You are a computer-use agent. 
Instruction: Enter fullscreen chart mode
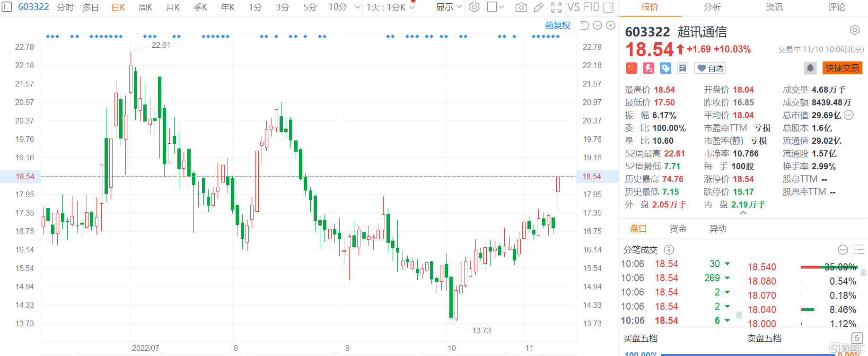click(x=556, y=7)
